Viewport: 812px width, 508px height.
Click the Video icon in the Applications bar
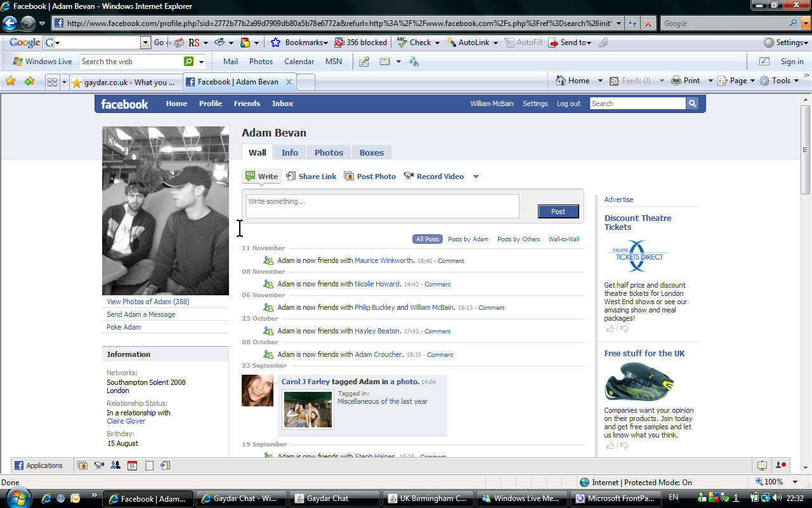tap(99, 465)
